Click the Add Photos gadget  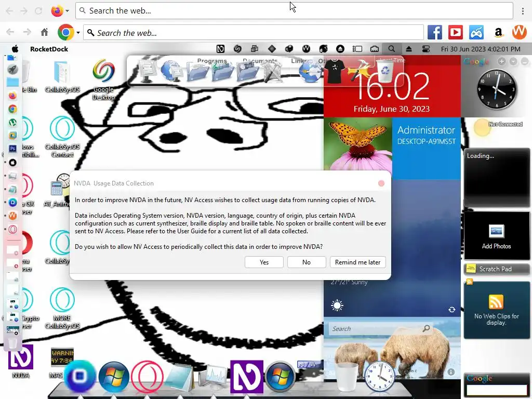point(496,236)
